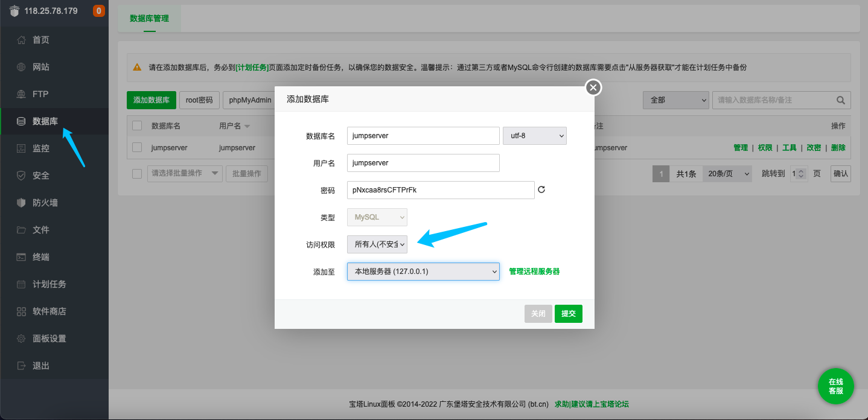The image size is (868, 420).
Task: Open the 全部 filter dropdown
Action: coord(676,100)
